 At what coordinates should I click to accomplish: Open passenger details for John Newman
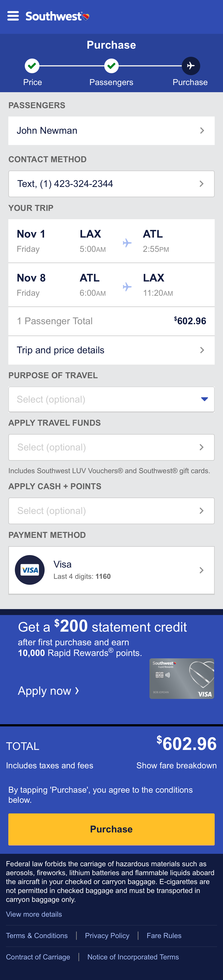[111, 130]
